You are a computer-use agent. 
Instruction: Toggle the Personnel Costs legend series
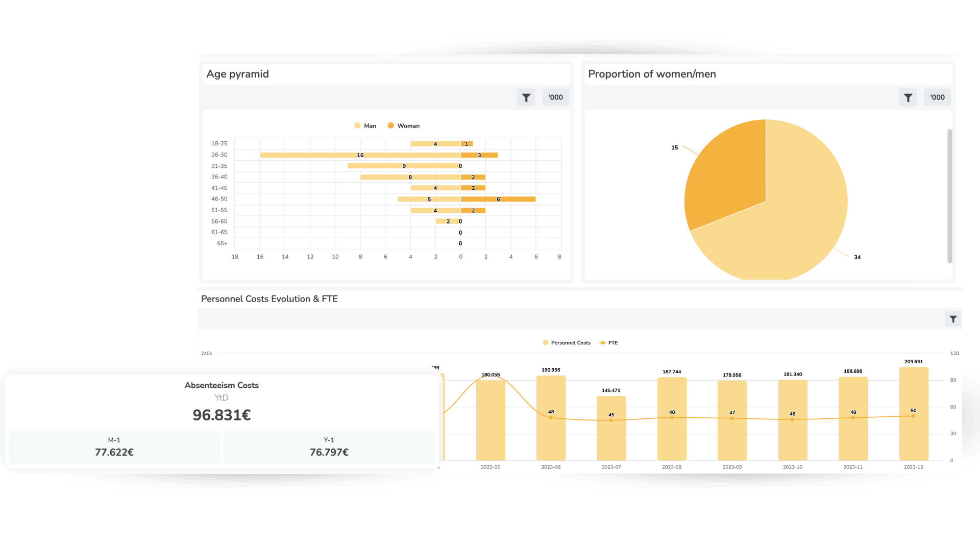tap(567, 343)
